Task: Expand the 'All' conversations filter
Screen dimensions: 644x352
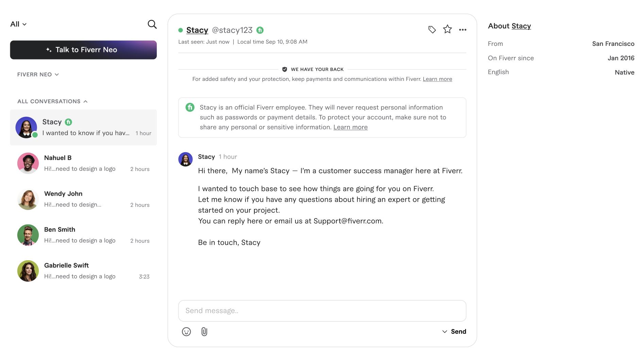Action: tap(18, 24)
